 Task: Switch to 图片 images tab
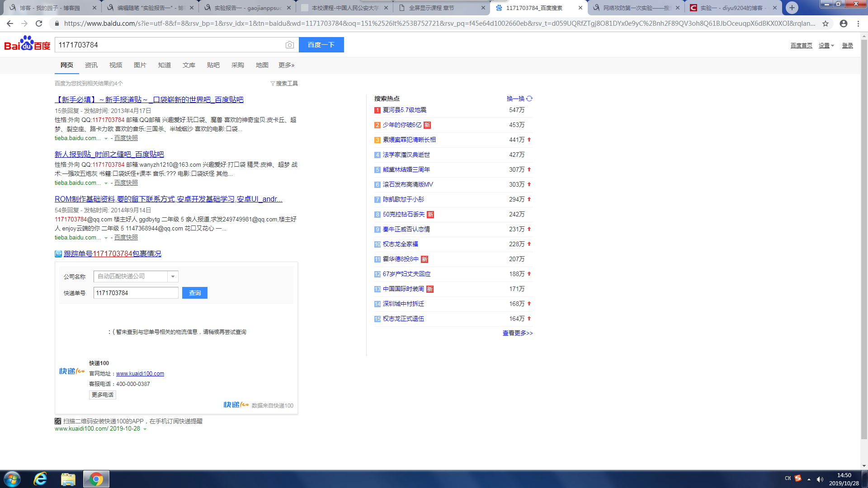[140, 65]
